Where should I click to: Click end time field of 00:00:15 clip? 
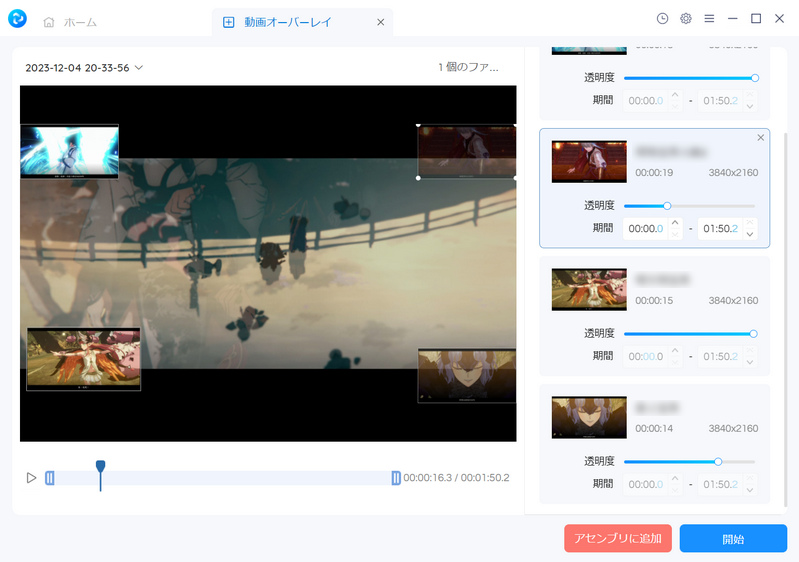point(721,357)
